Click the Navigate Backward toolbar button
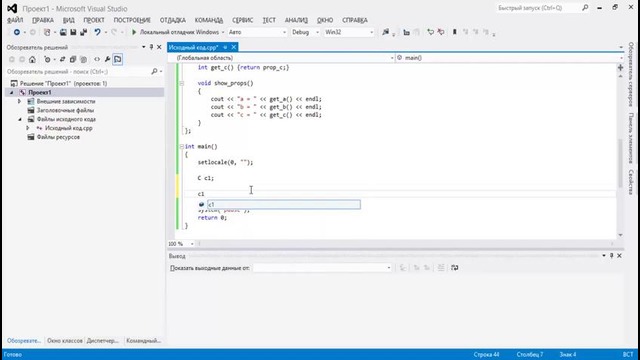 coord(16,32)
